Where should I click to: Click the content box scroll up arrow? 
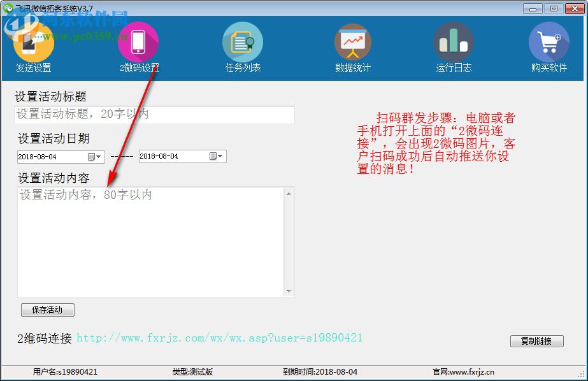[x=289, y=194]
